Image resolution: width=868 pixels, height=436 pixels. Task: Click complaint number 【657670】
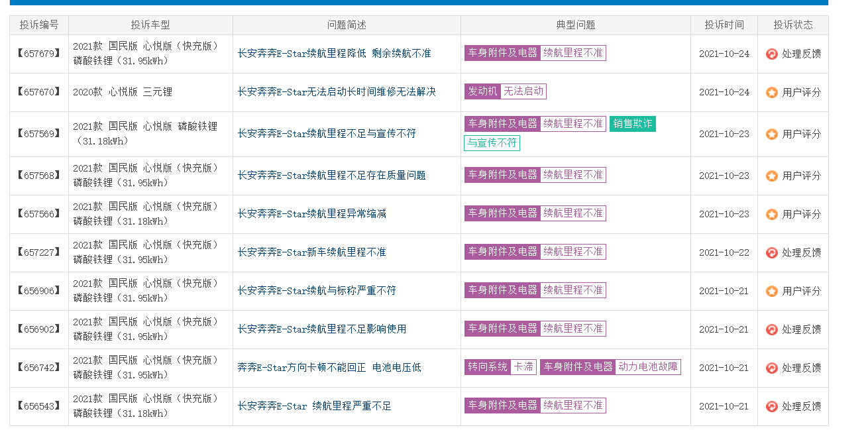click(39, 92)
